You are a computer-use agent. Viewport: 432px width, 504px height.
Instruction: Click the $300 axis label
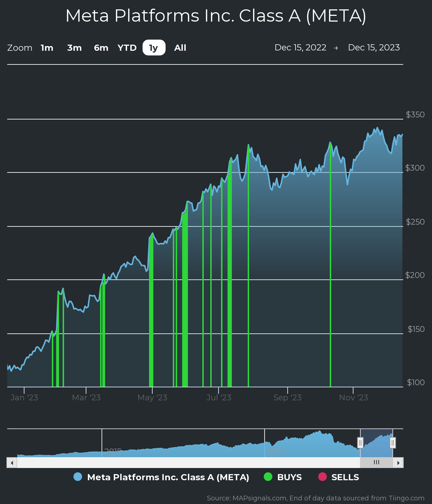coord(415,168)
